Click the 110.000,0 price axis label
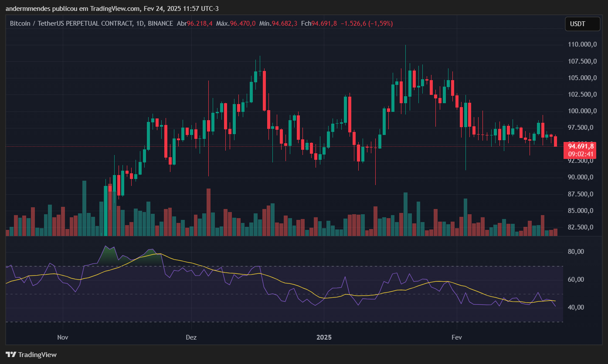608x364 pixels. pos(583,44)
